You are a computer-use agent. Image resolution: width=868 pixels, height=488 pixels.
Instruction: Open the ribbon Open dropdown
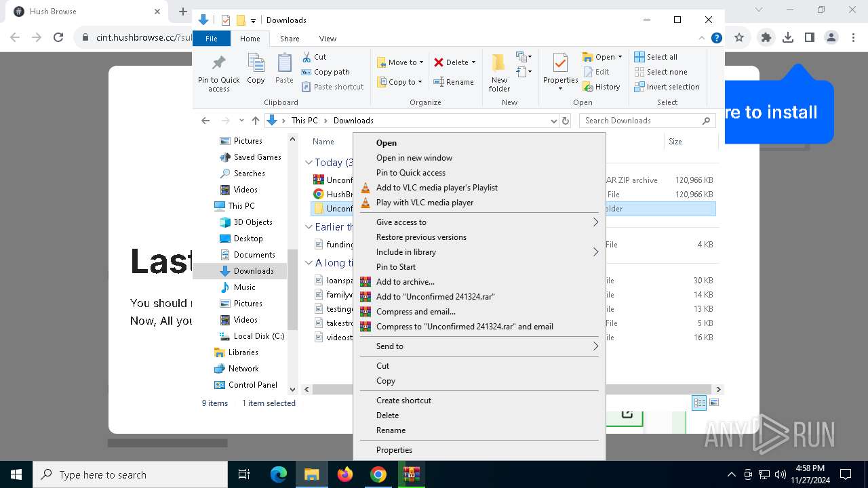(x=602, y=57)
